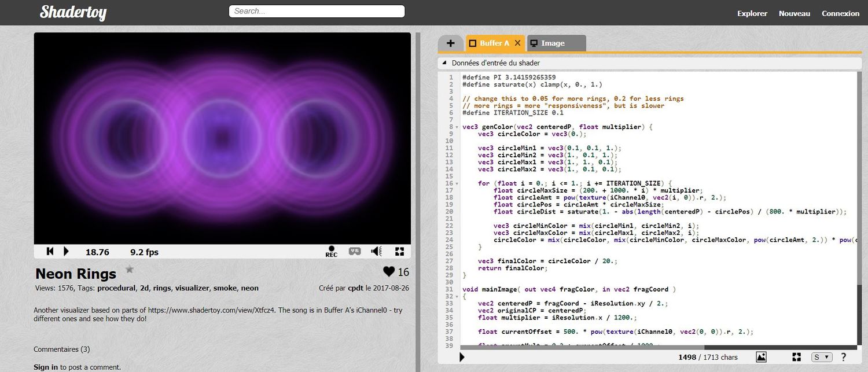Screen dimensions: 868x372
Task: Close the Buffer A tab
Action: 517,43
